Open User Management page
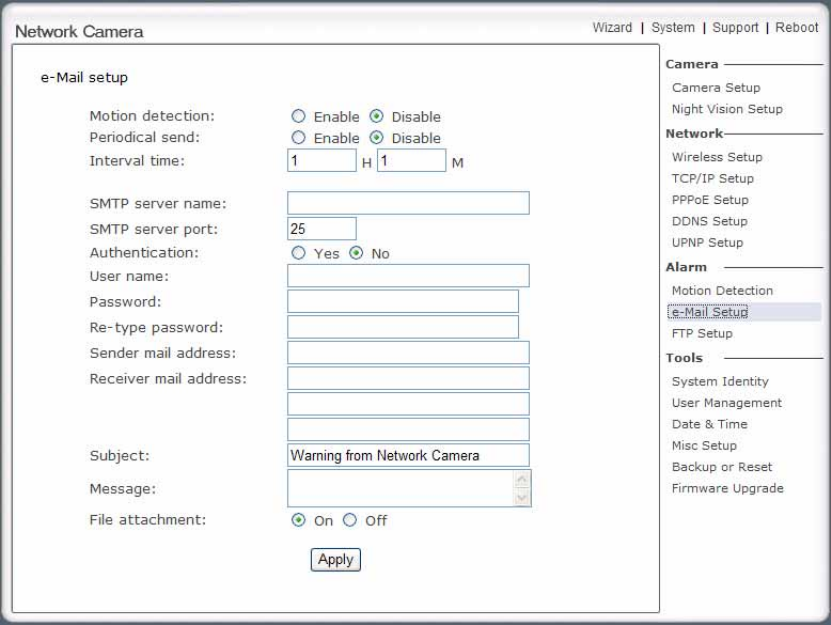The width and height of the screenshot is (831, 625). [x=727, y=403]
